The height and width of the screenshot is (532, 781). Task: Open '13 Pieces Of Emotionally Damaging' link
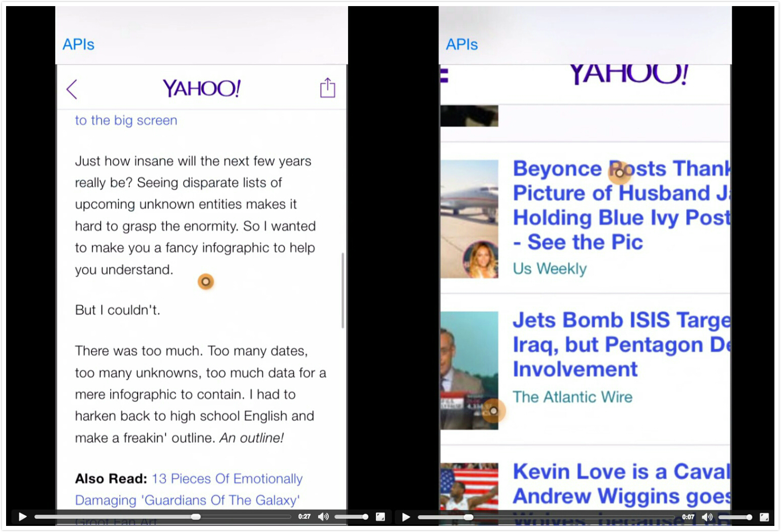tap(189, 489)
